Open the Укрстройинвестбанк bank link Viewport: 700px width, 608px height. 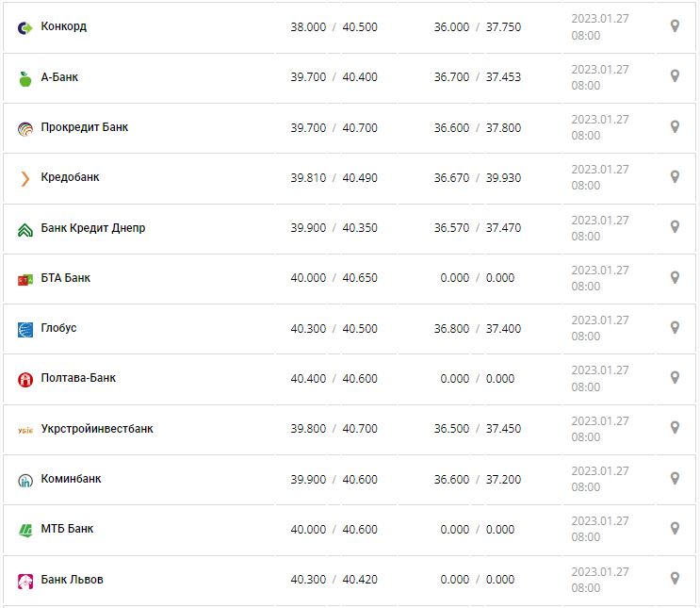97,429
